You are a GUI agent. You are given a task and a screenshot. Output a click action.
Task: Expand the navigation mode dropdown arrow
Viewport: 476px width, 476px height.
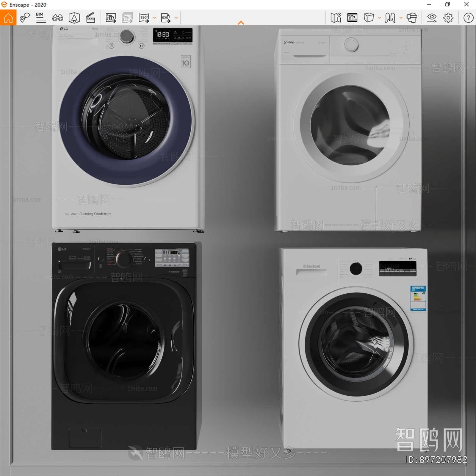pos(401,18)
